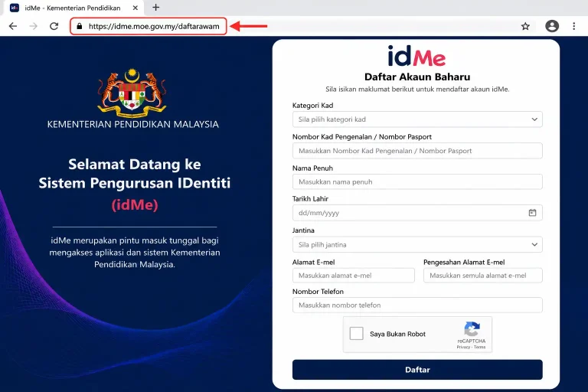Viewport: 588px width, 392px height.
Task: Tick the Saya Bukan Robot checkbox
Action: click(356, 333)
